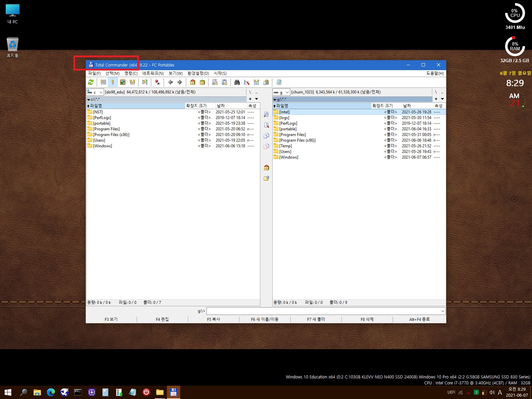Screen dimensions: 532x399
Task: Open the 도움말(H) menu
Action: [435, 73]
